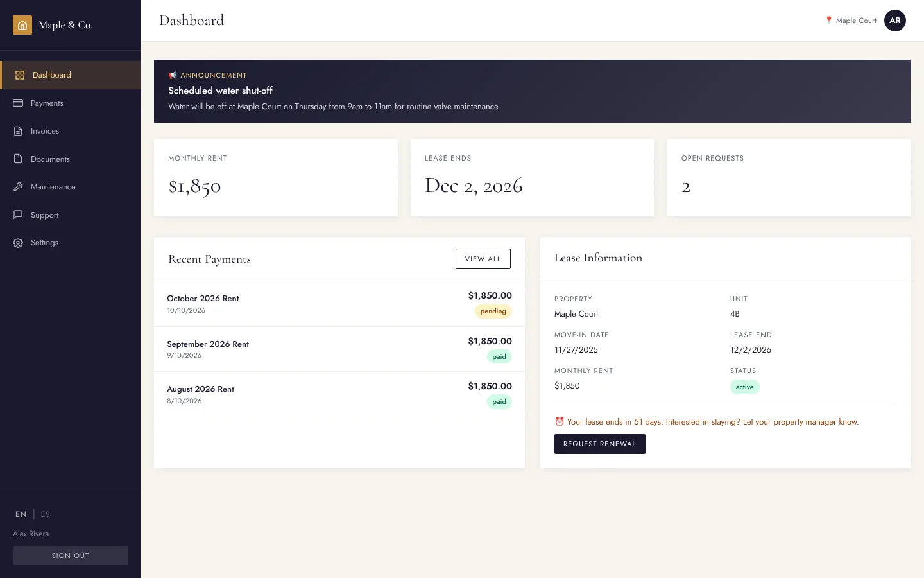The height and width of the screenshot is (578, 924).
Task: Click the Settings gear icon
Action: [x=18, y=243]
